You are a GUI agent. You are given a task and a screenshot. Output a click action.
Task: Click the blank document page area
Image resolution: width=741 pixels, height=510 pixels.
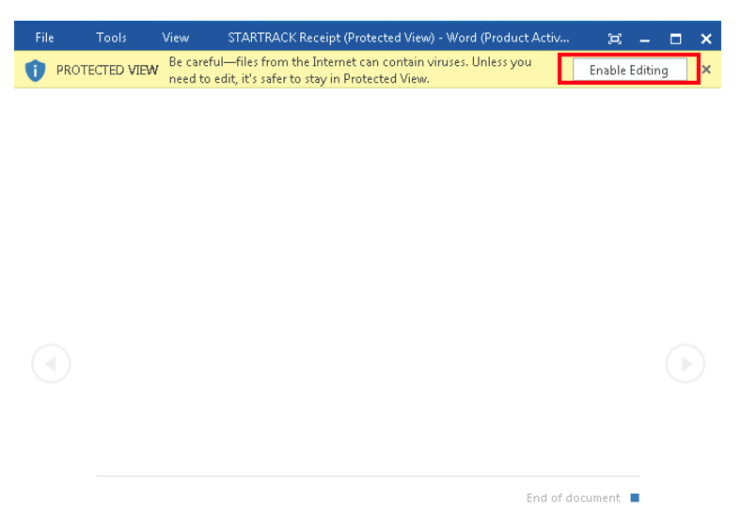[x=368, y=280]
